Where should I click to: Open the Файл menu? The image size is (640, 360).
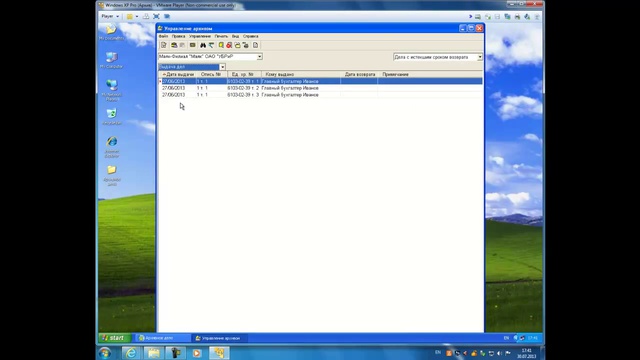click(x=163, y=36)
